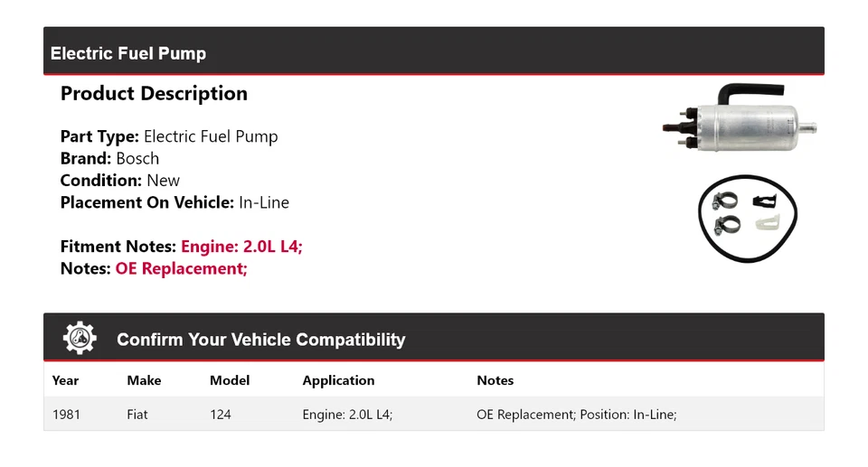Click the hose and clamps kit image
The height and width of the screenshot is (467, 868).
[x=748, y=219]
